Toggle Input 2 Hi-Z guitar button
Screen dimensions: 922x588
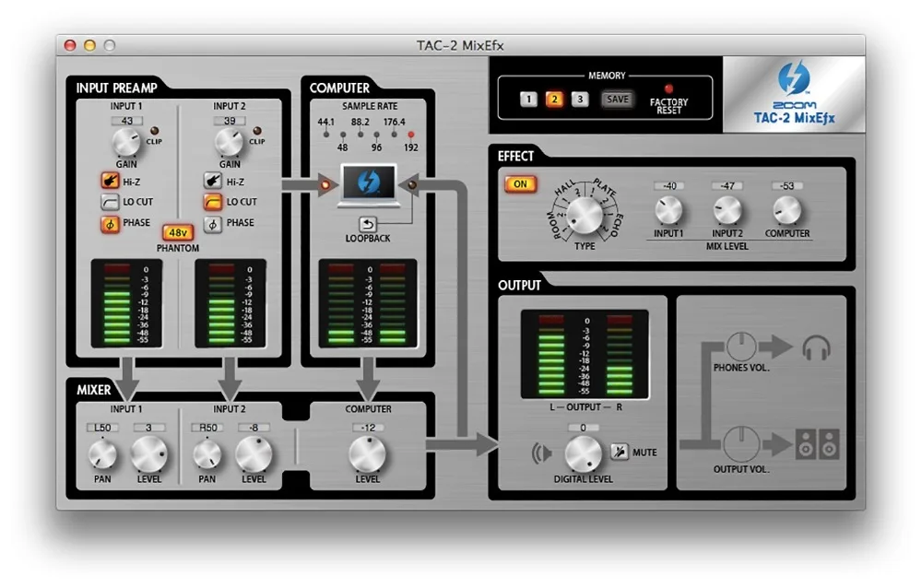[x=213, y=182]
